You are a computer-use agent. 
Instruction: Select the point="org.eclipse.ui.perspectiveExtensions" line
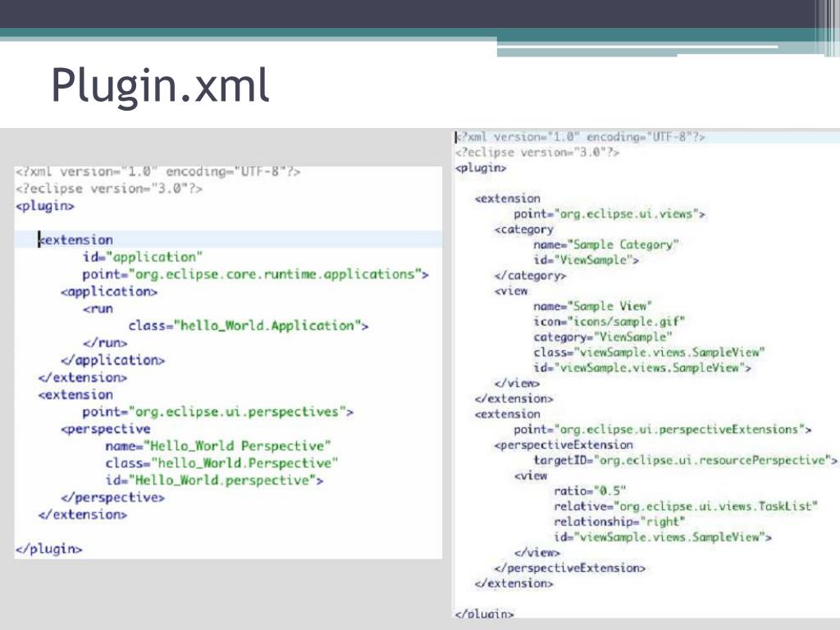coord(662,430)
